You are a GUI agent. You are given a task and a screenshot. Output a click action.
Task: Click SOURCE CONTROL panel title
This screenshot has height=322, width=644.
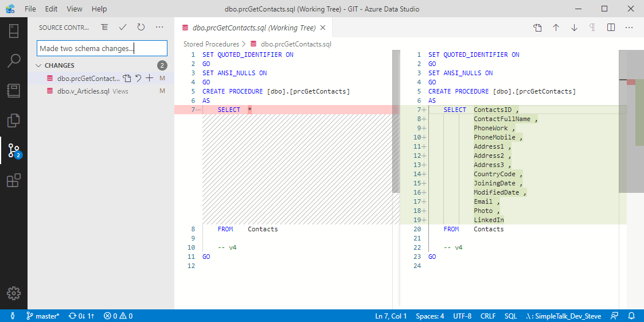pos(64,28)
